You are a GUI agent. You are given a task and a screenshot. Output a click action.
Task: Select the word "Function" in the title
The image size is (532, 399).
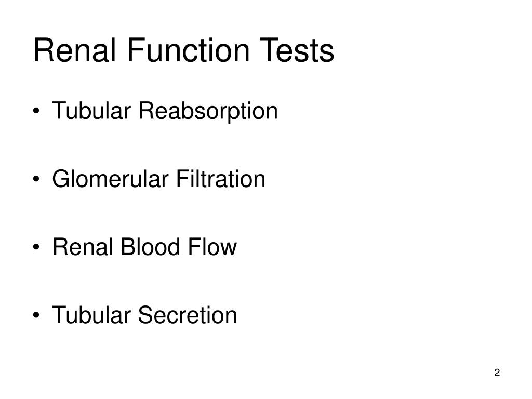click(189, 50)
